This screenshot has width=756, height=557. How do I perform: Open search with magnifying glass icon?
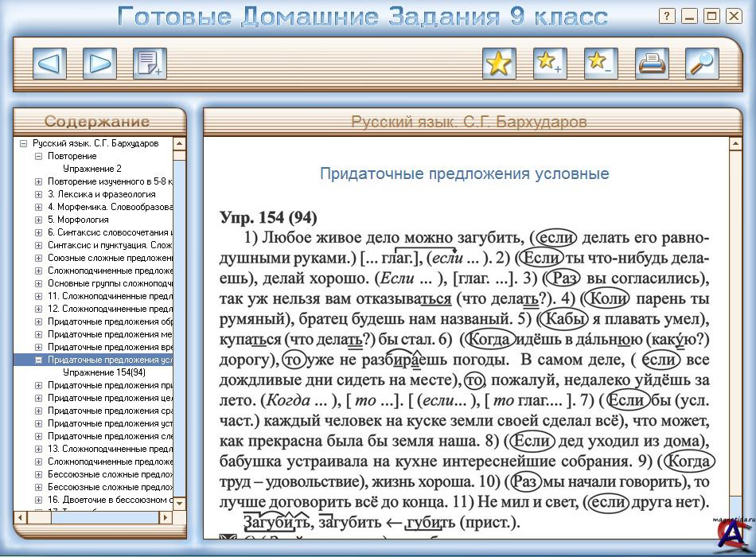click(702, 64)
